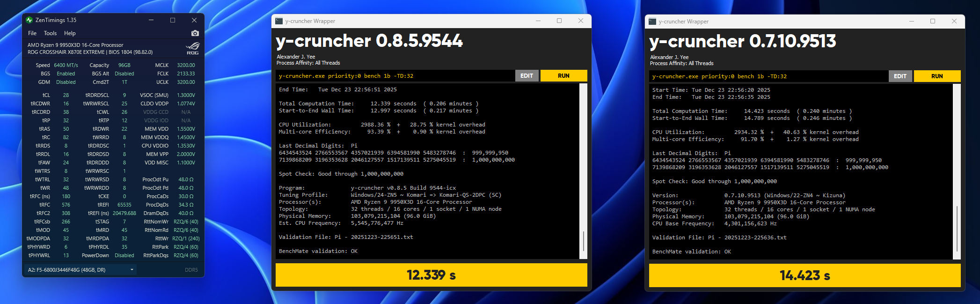This screenshot has height=304, width=980.
Task: Click the y-cruncher 0.7.10 window title icon
Action: pos(652,22)
